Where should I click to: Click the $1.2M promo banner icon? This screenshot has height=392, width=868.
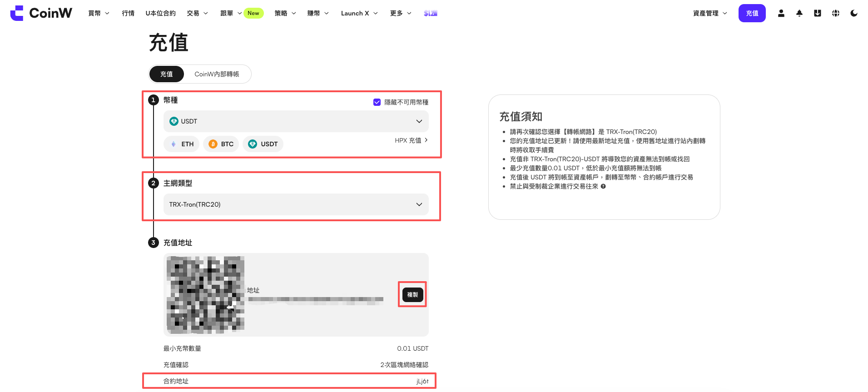click(x=431, y=13)
